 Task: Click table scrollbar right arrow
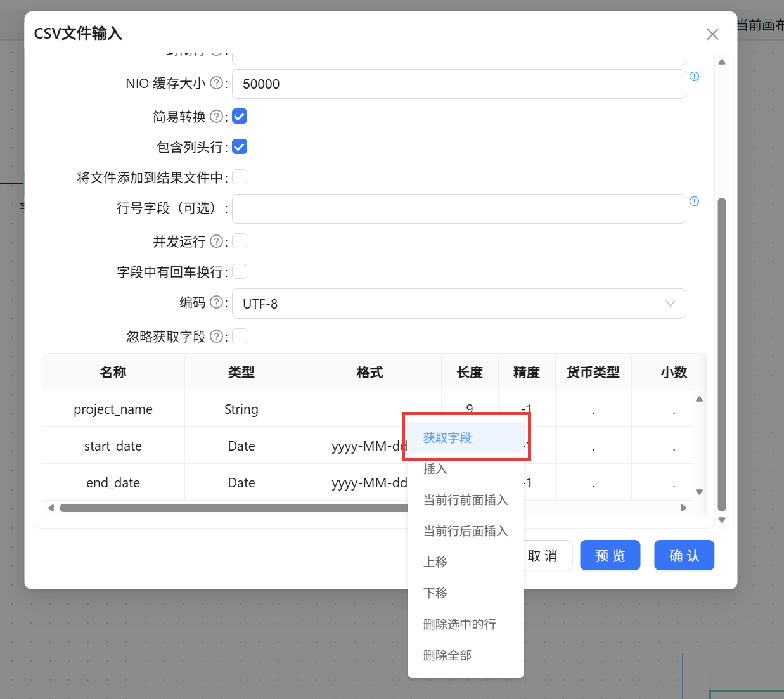coord(683,508)
